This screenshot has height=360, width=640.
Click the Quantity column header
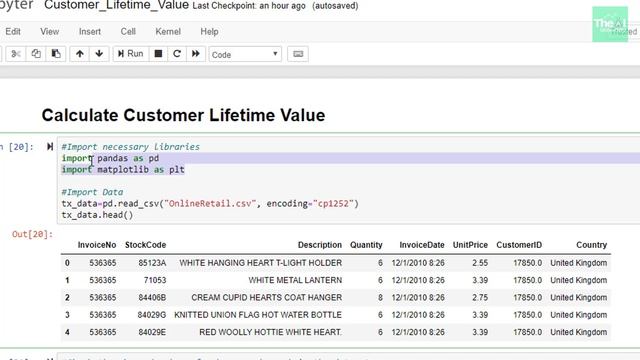pos(366,245)
